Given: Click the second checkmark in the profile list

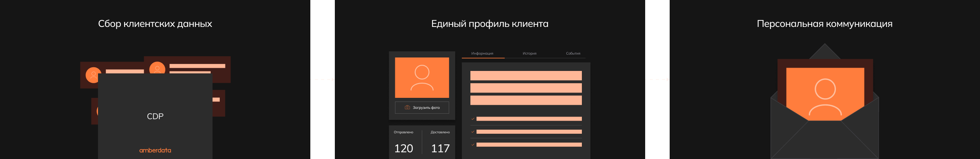Looking at the screenshot, I should [473, 132].
